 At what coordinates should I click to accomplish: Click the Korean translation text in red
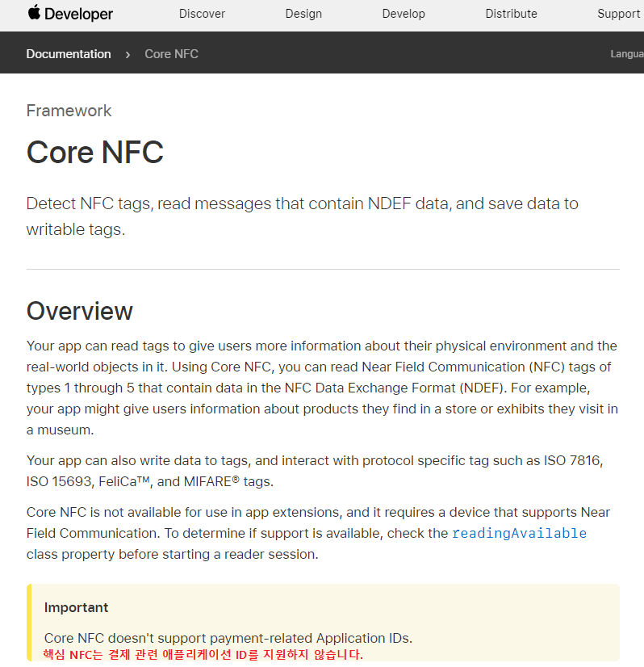203,654
